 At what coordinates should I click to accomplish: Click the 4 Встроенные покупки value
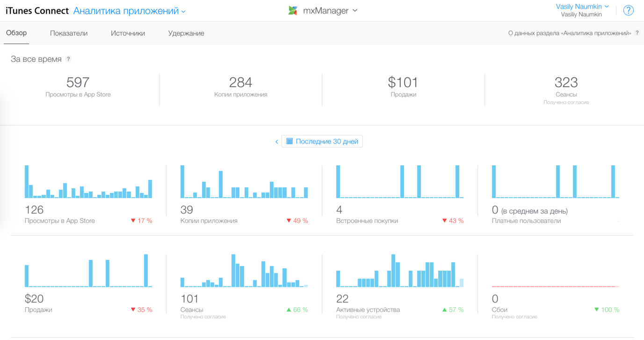click(x=339, y=210)
